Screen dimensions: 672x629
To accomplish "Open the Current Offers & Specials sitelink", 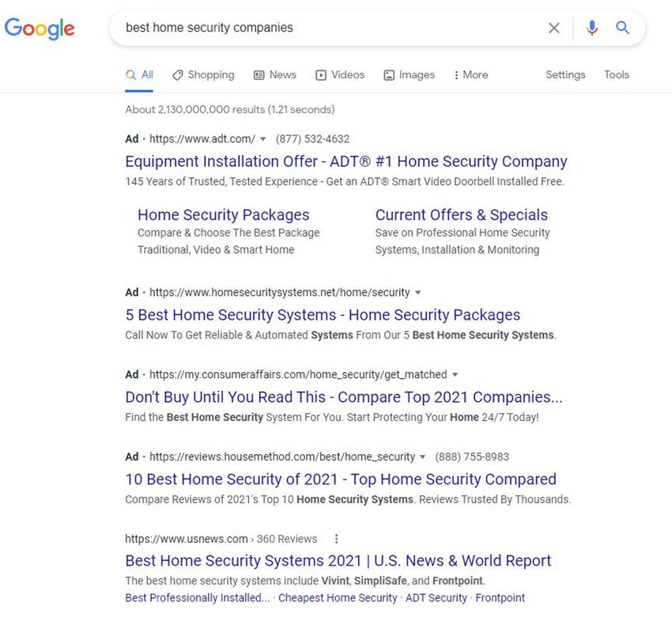I will 462,215.
